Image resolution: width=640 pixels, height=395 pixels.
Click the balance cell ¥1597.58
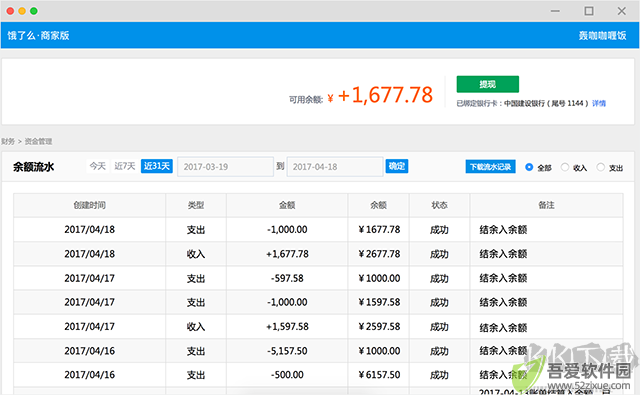[379, 302]
